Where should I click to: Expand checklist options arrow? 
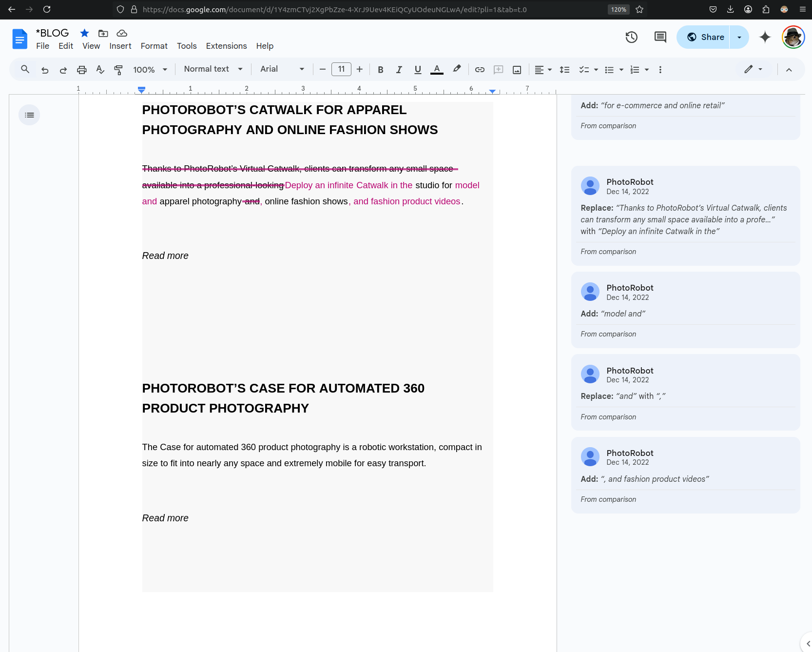[596, 70]
